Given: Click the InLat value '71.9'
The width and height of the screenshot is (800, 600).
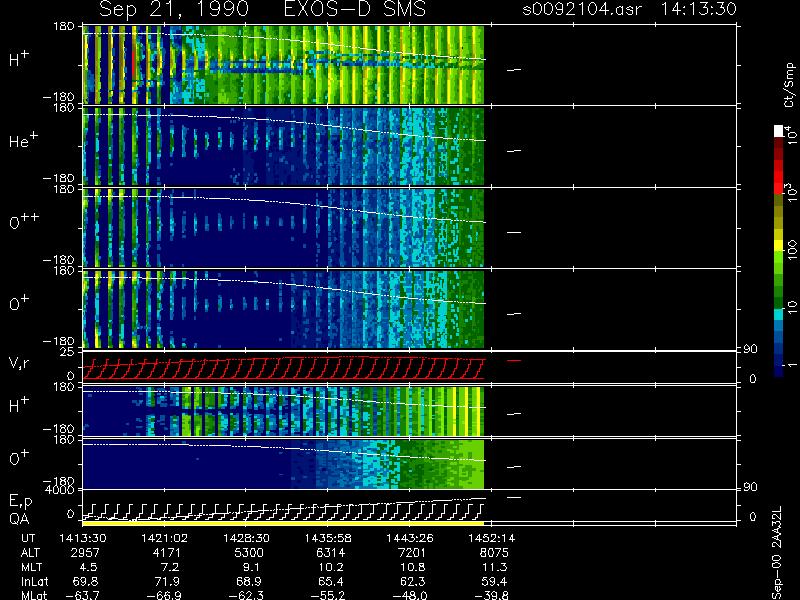Looking at the screenshot, I should click(x=167, y=582).
